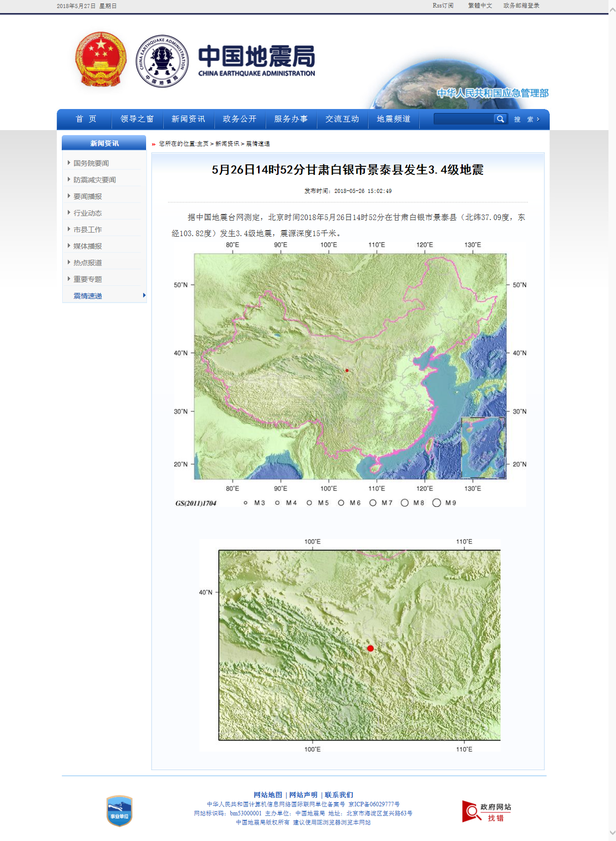Click the China overview earthquake map
This screenshot has height=841, width=616.
pyautogui.click(x=350, y=374)
